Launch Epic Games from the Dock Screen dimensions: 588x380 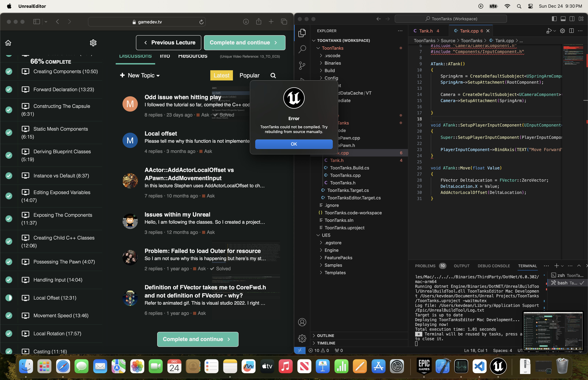tap(424, 366)
